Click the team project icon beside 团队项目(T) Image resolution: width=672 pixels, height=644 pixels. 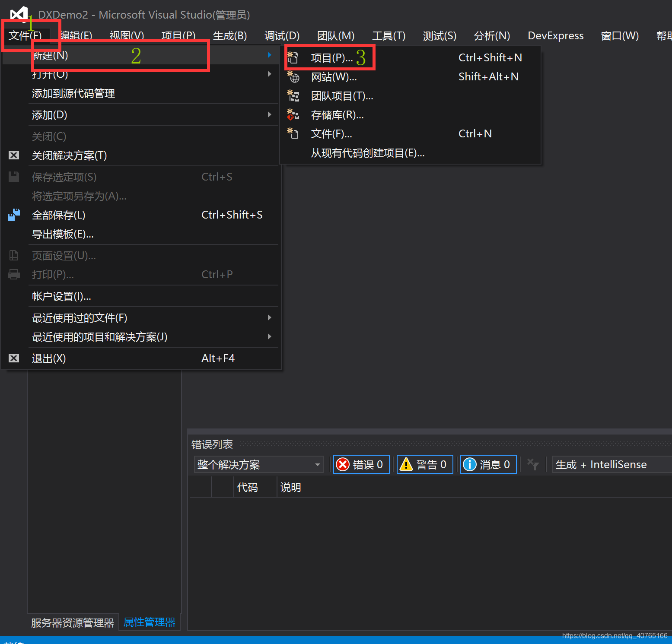point(293,95)
